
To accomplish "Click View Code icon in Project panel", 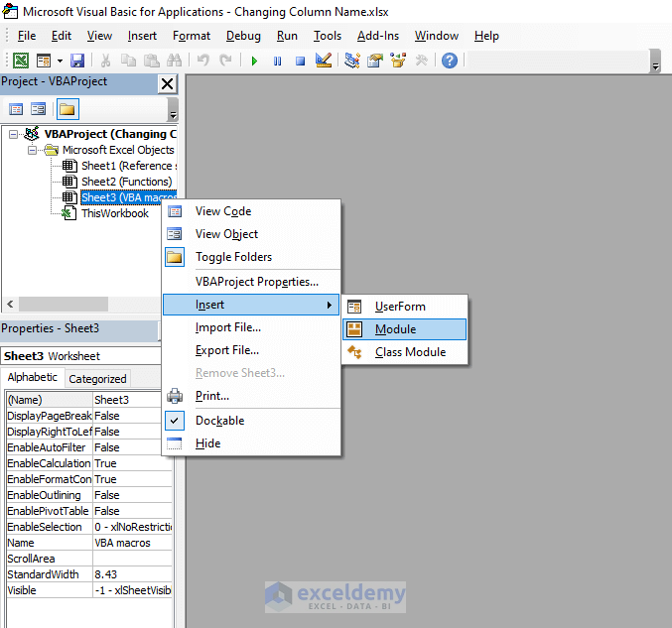I will point(16,109).
